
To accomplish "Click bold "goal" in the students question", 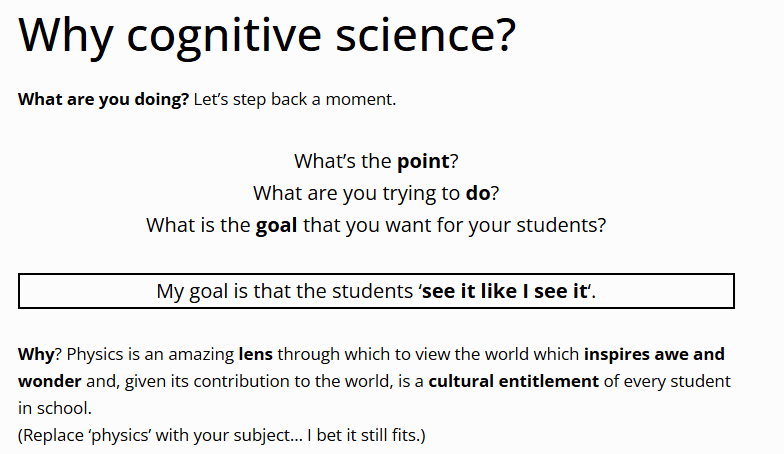I will pos(276,225).
